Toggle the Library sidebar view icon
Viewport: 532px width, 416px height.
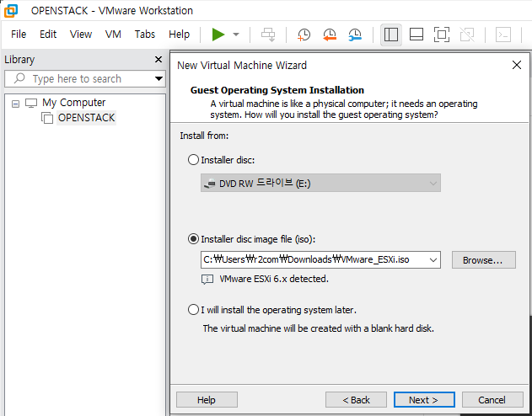point(391,35)
